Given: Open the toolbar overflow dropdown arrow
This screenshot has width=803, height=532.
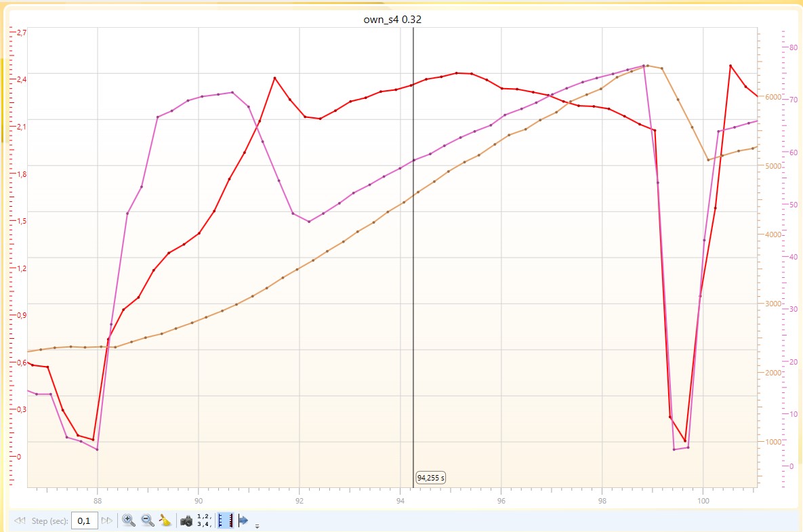Looking at the screenshot, I should click(257, 525).
